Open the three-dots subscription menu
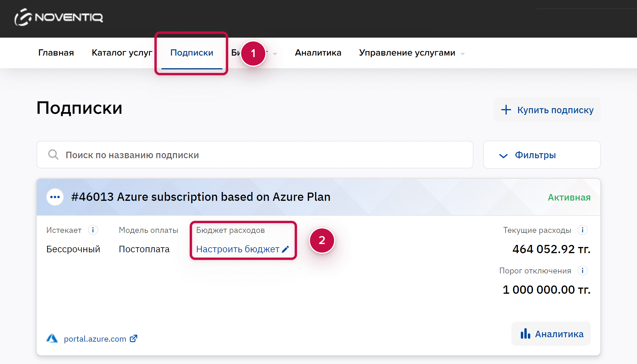This screenshot has height=364, width=637. [55, 197]
